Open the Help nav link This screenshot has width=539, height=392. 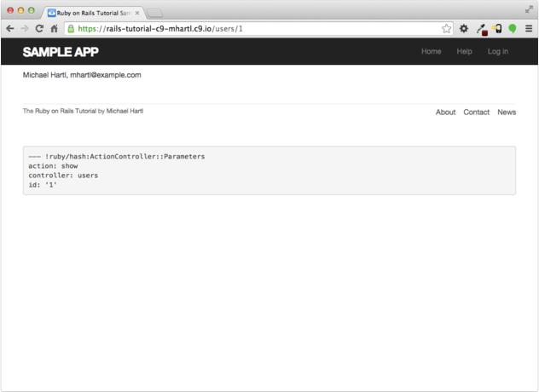464,52
